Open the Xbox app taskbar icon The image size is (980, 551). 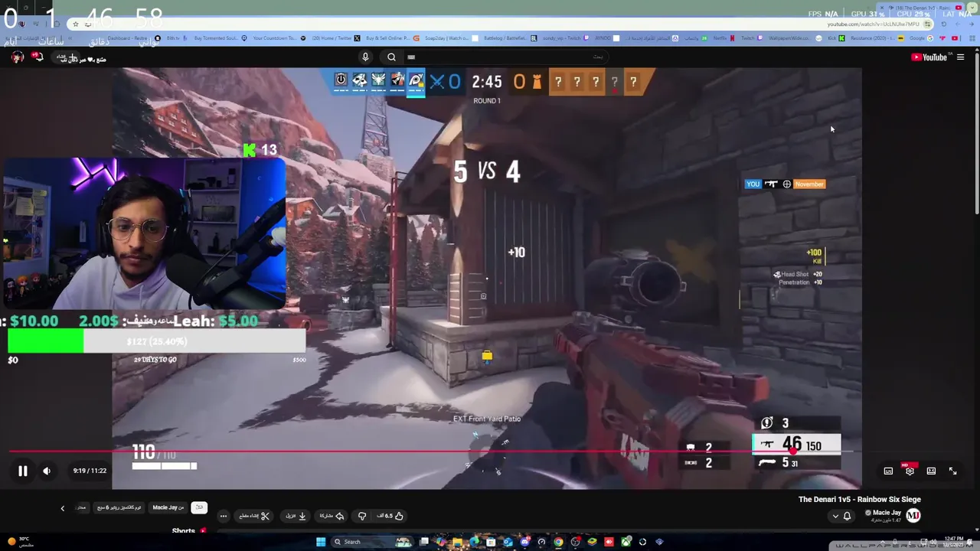pyautogui.click(x=626, y=542)
